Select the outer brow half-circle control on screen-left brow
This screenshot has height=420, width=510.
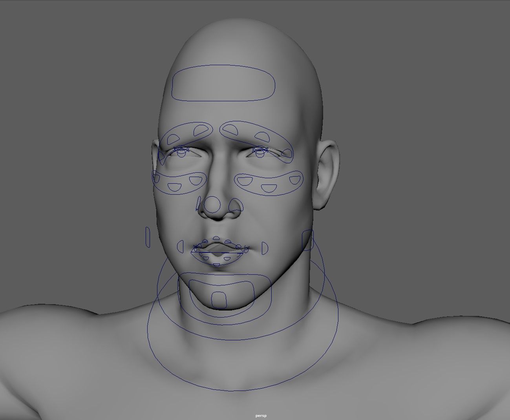tap(173, 139)
